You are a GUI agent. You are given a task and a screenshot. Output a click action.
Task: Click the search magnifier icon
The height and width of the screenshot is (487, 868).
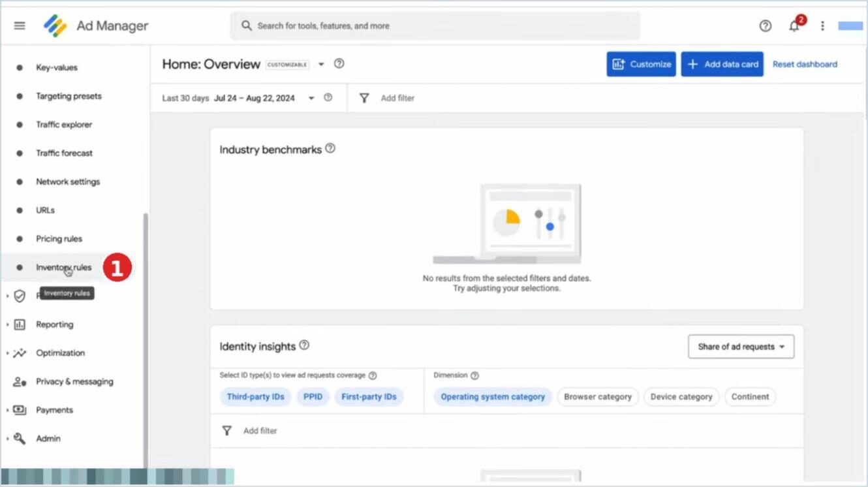[246, 25]
